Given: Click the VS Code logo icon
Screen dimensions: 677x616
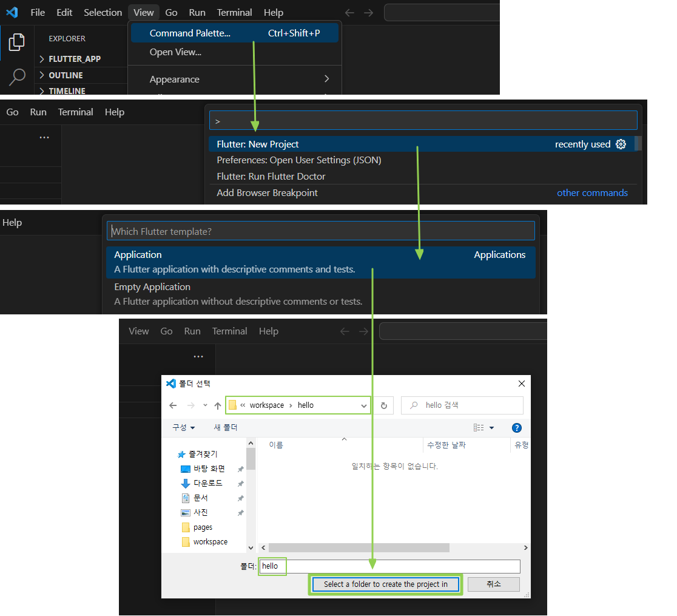Looking at the screenshot, I should pos(12,12).
